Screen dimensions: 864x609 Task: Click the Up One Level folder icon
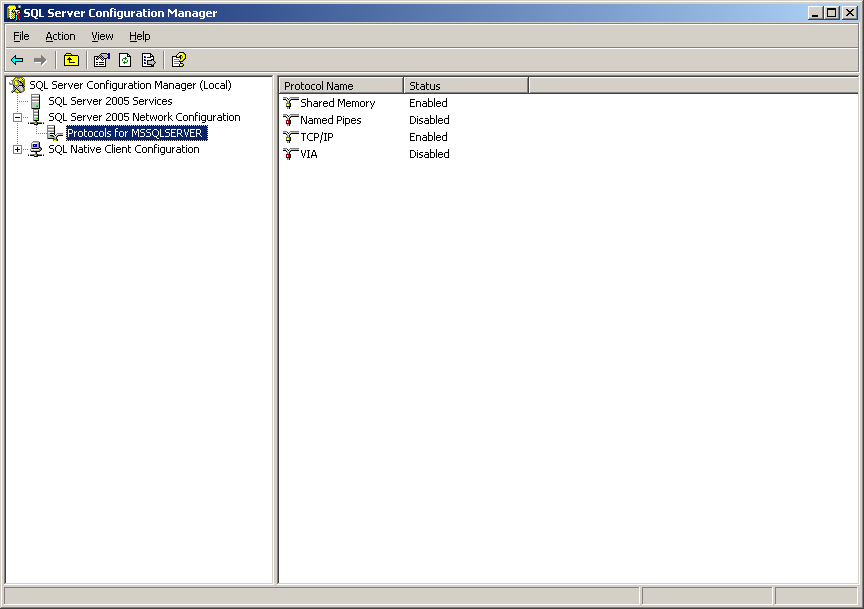click(71, 60)
